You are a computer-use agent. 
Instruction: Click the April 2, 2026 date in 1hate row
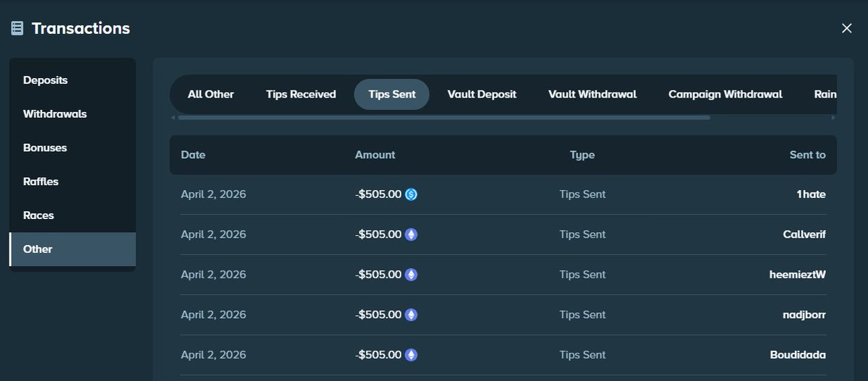point(213,194)
